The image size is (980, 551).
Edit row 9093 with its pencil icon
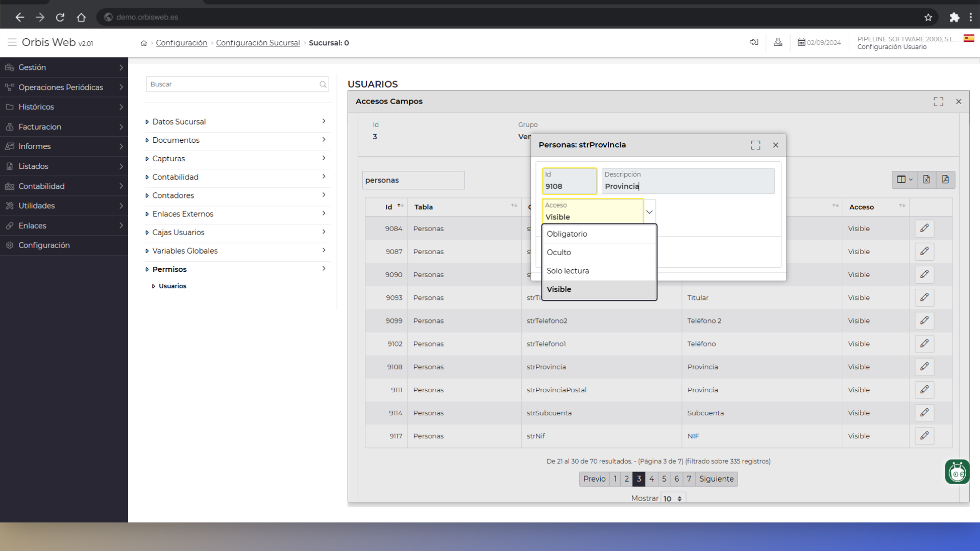[x=924, y=297]
